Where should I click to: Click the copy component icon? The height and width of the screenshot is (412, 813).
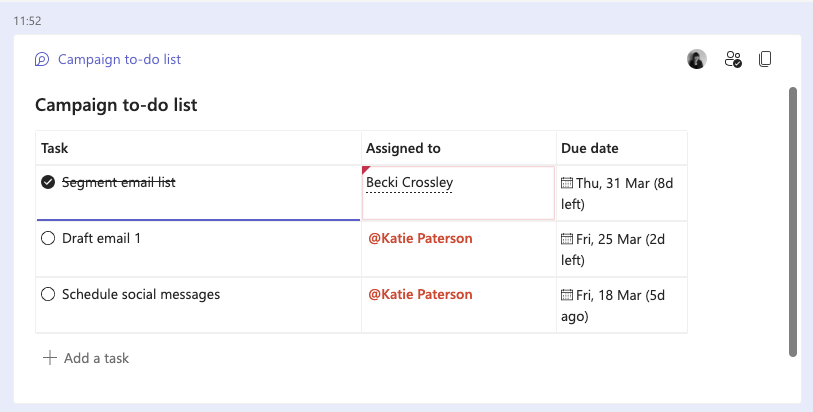coord(766,59)
